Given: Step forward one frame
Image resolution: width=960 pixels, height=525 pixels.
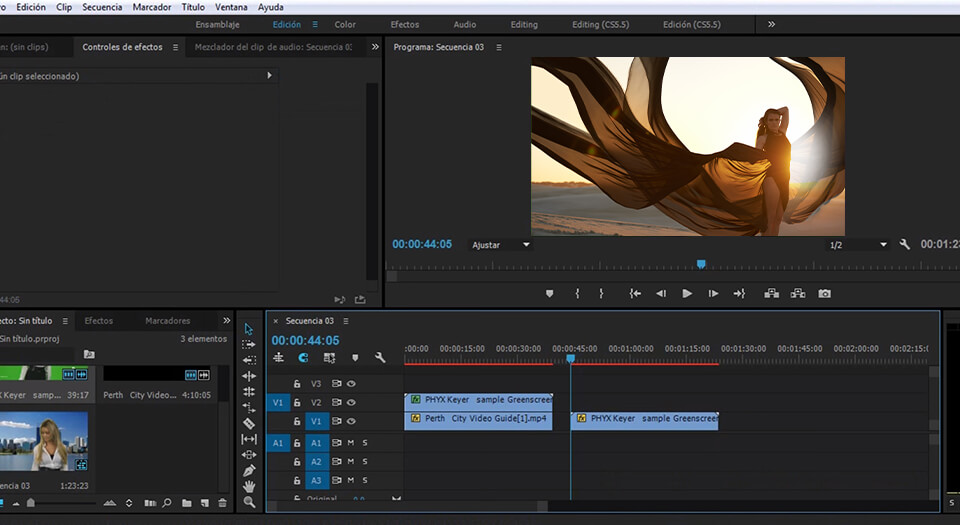Looking at the screenshot, I should coord(713,294).
